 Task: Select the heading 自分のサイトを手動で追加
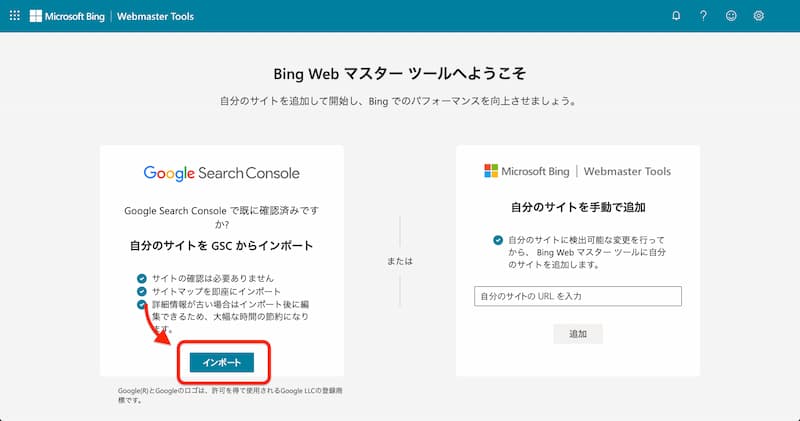pos(578,207)
